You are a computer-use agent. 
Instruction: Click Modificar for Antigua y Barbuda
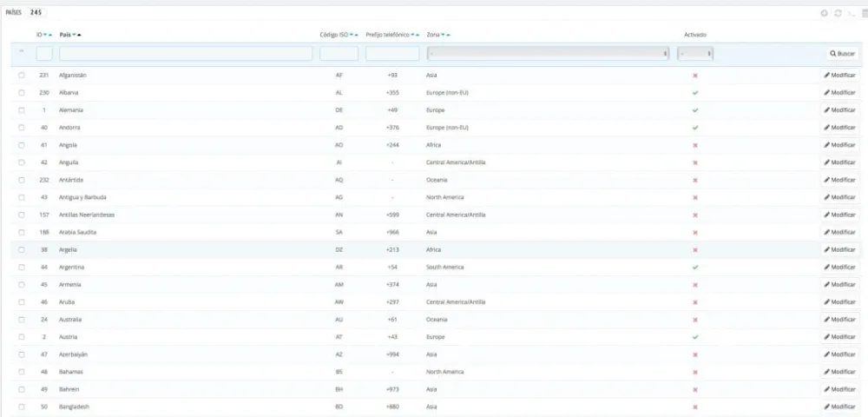pos(839,197)
